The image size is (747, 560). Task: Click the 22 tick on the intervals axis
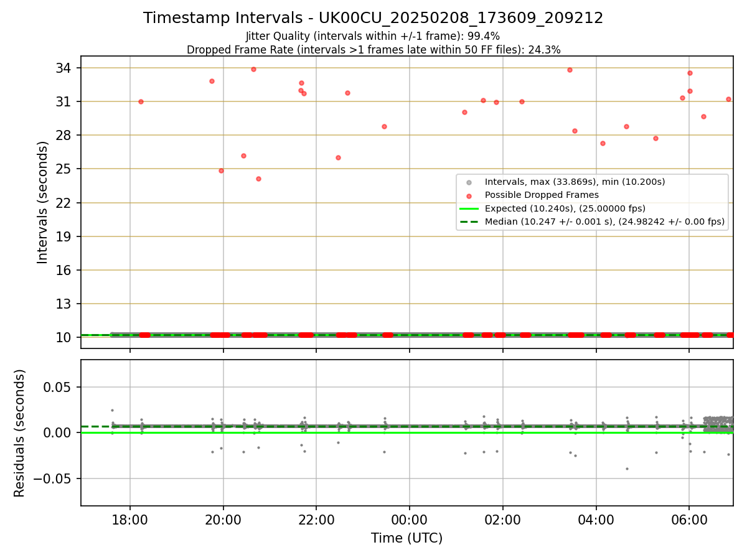65,203
